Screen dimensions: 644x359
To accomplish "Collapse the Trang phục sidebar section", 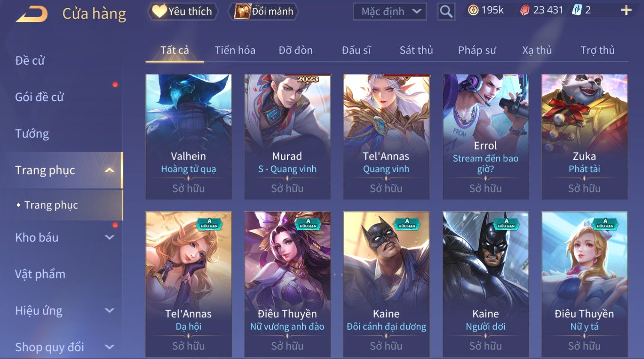I will point(110,171).
